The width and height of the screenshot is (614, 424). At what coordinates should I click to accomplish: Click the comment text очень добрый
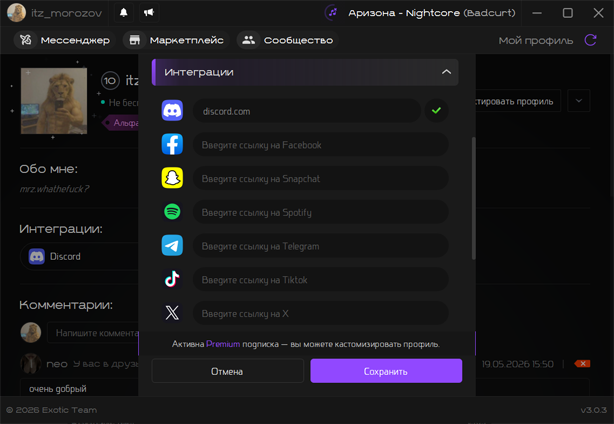click(58, 389)
